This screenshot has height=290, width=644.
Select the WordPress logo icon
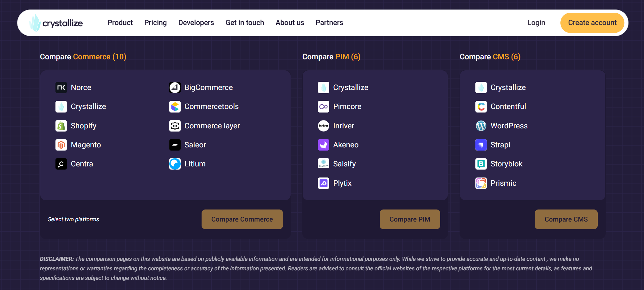(481, 126)
